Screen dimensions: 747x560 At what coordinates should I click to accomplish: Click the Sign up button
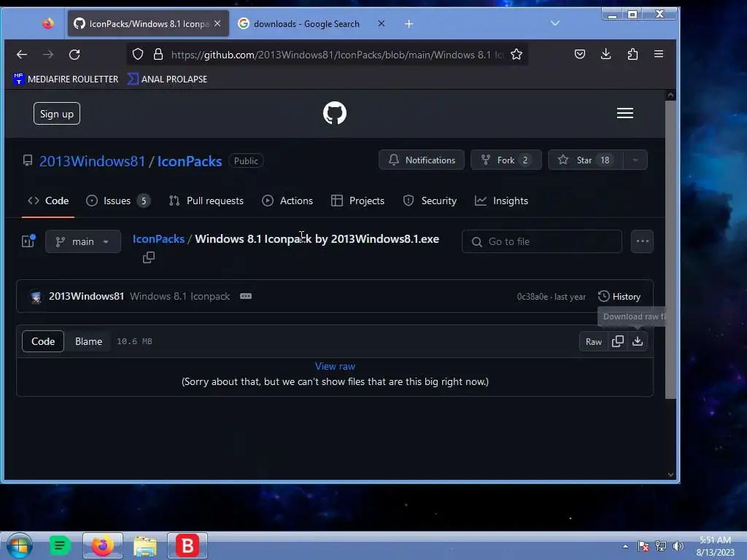pyautogui.click(x=57, y=114)
